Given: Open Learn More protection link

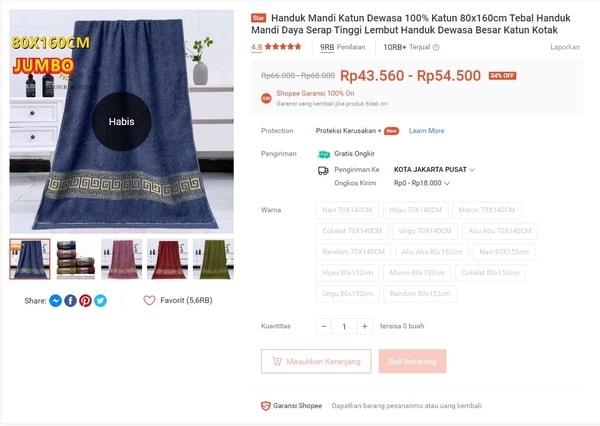Looking at the screenshot, I should tap(426, 131).
